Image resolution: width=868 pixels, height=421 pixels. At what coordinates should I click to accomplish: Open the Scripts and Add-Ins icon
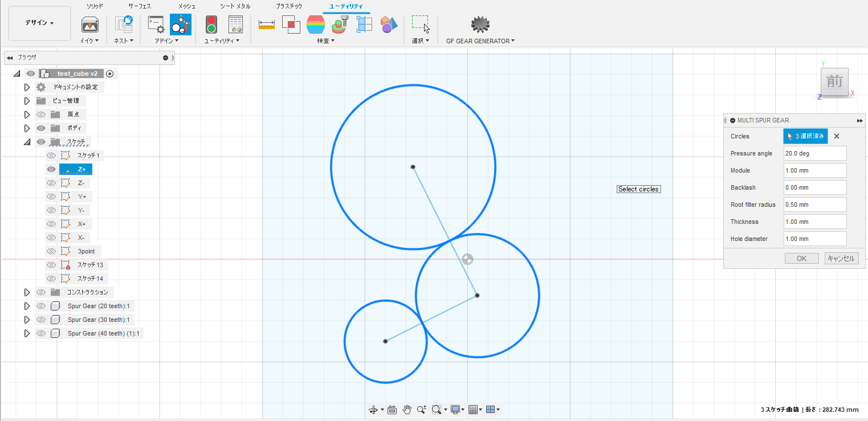coord(156,24)
